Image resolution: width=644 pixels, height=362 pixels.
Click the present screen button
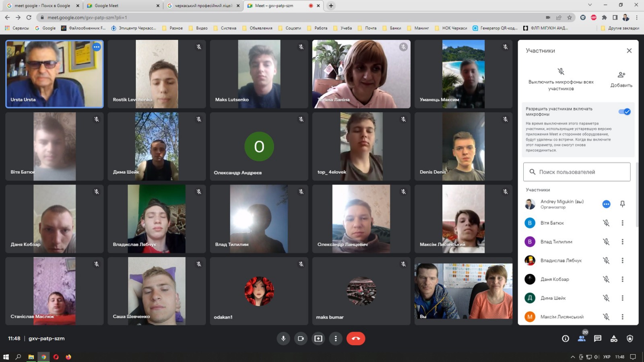[318, 339]
